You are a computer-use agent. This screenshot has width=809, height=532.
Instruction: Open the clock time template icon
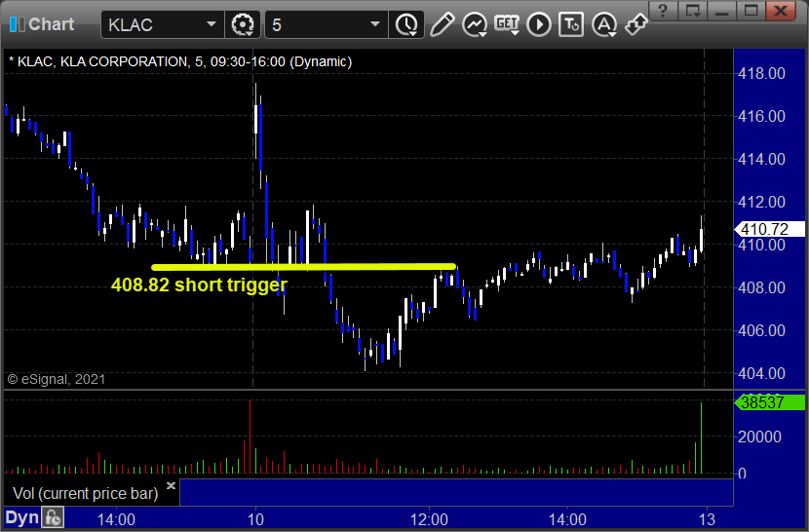click(x=406, y=24)
